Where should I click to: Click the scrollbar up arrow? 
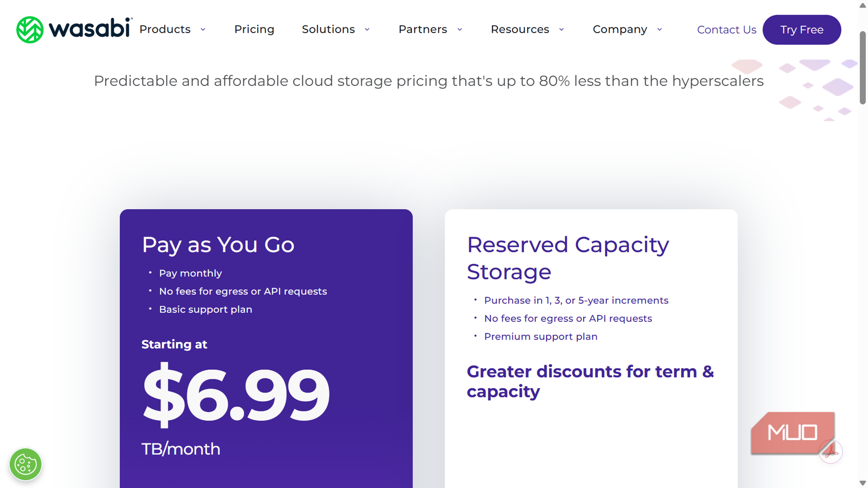[862, 5]
